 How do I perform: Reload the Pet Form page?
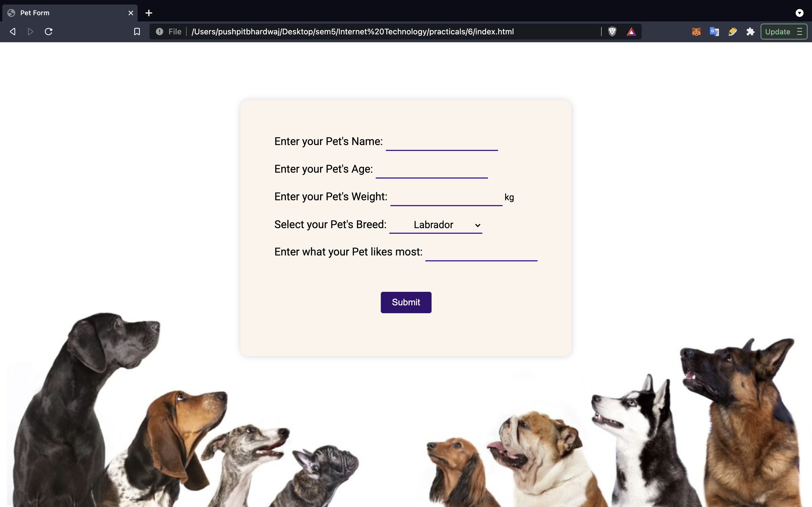point(49,32)
